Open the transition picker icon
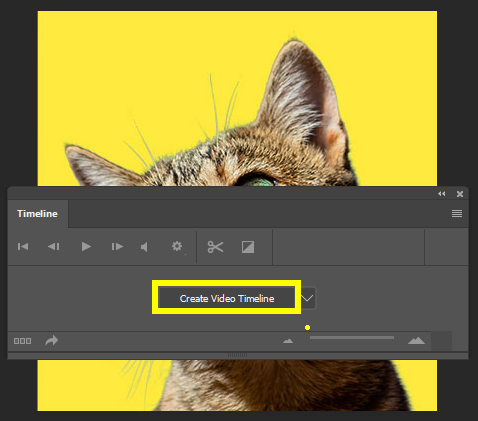 (248, 247)
